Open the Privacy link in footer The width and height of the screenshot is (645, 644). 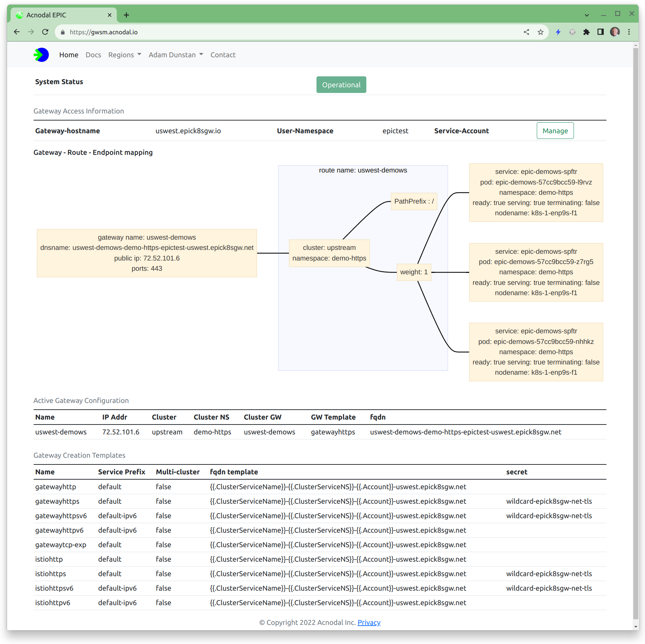click(x=369, y=622)
